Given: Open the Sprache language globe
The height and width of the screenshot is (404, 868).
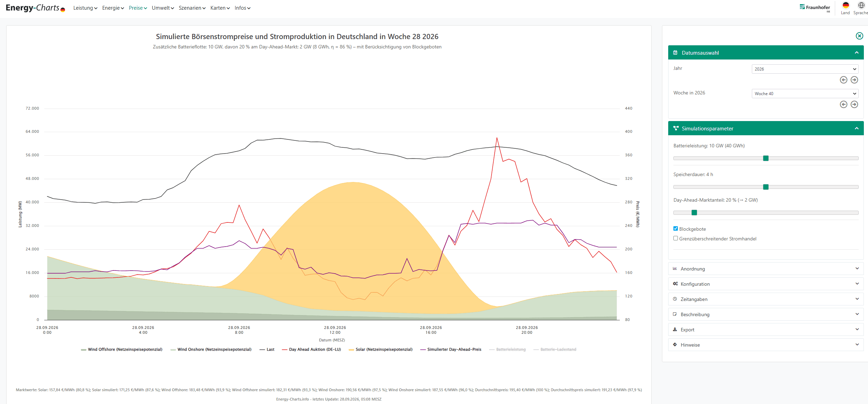Looking at the screenshot, I should tap(861, 8).
